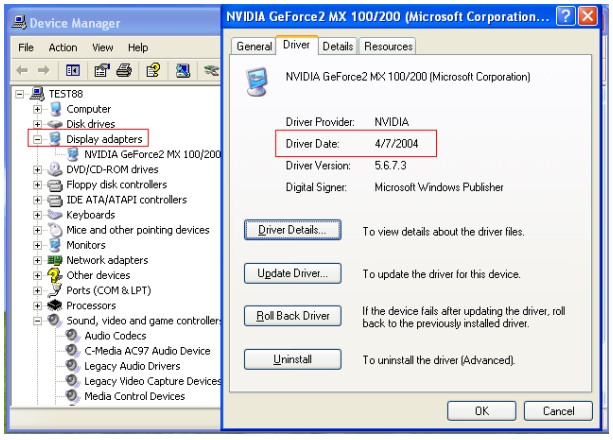Click the Display adapters label
This screenshot has width=613, height=440.
click(x=104, y=139)
